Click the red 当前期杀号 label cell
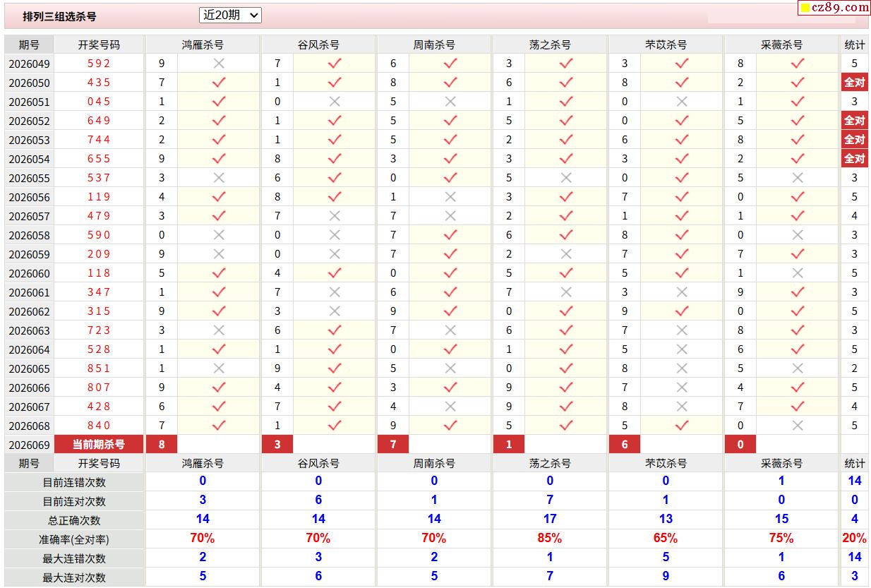871x588 pixels. tap(99, 445)
